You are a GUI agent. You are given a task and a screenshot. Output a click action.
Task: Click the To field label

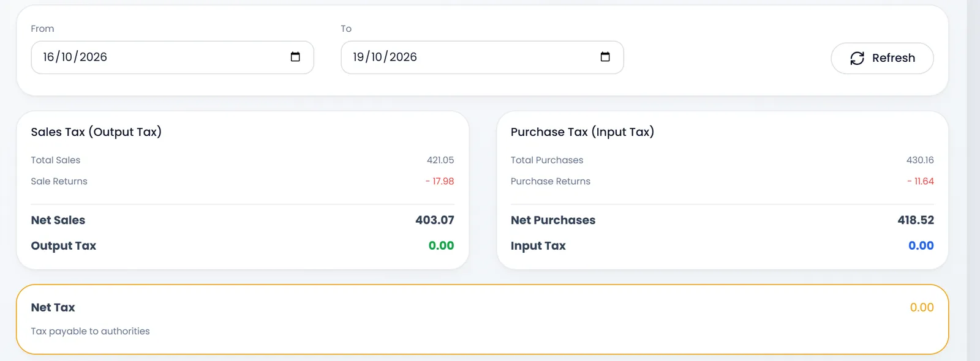point(346,29)
